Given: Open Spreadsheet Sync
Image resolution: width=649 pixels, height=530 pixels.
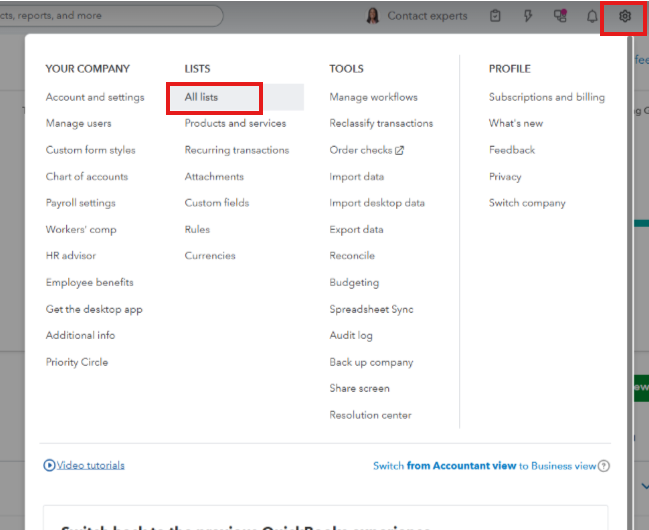Looking at the screenshot, I should pyautogui.click(x=371, y=309).
